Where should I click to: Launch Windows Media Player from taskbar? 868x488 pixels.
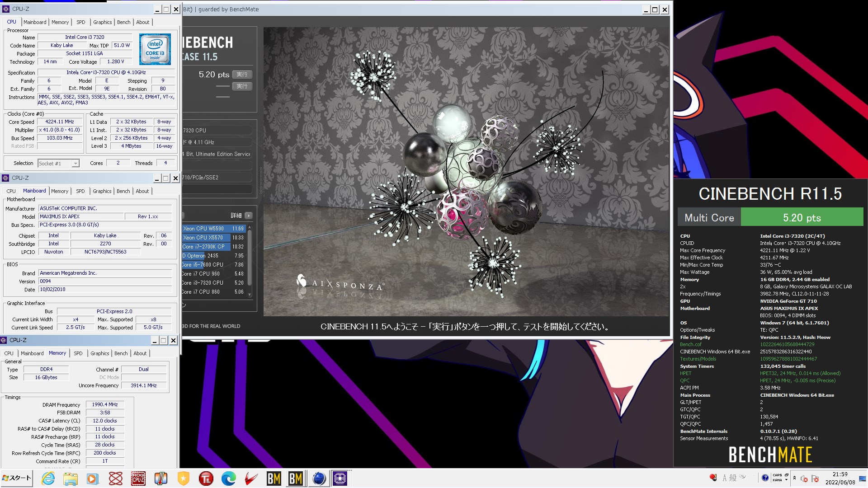(x=93, y=479)
